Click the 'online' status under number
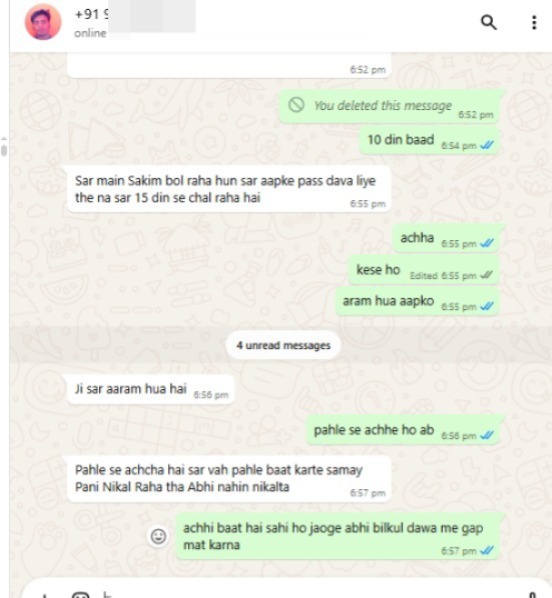 coord(90,34)
